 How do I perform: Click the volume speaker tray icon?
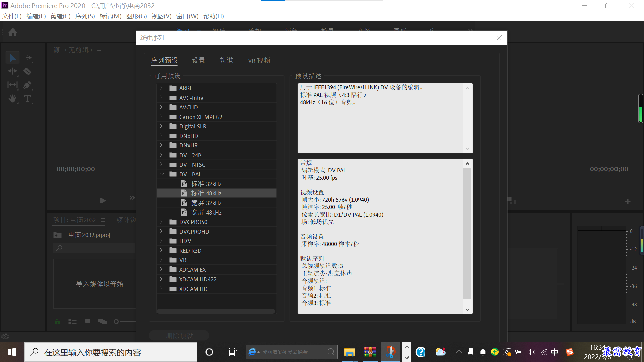coord(531,352)
